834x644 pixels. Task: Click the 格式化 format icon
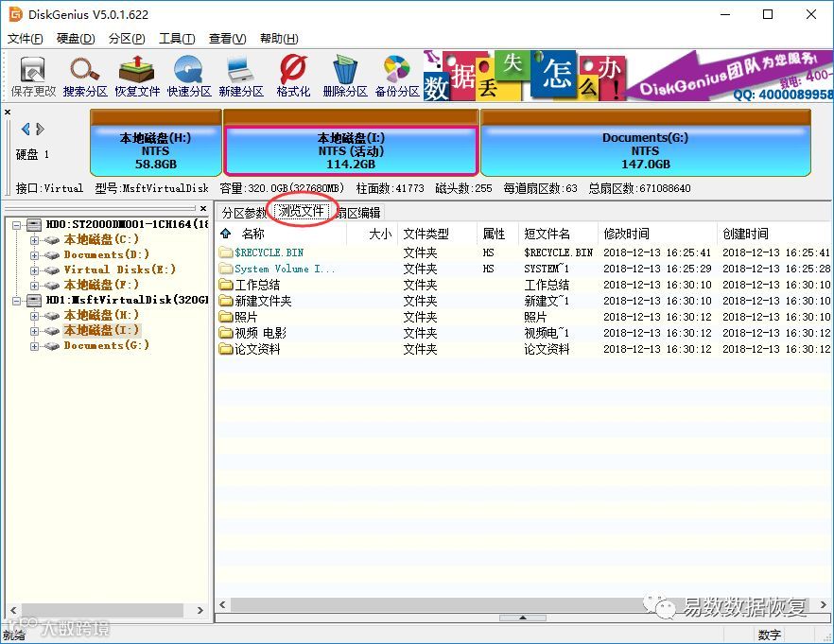tap(293, 78)
